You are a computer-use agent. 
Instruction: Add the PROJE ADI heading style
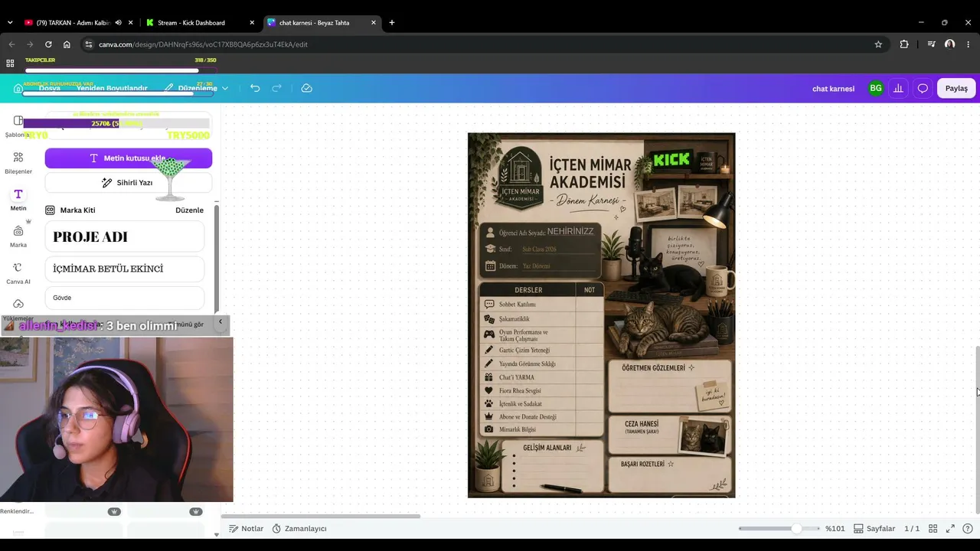point(125,236)
